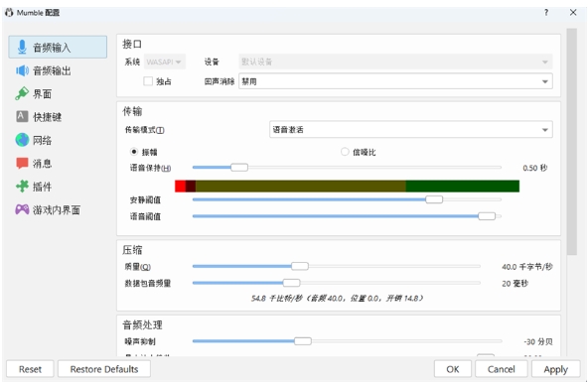Click the red speech bubble 消息 icon
588x382 pixels.
coord(22,164)
